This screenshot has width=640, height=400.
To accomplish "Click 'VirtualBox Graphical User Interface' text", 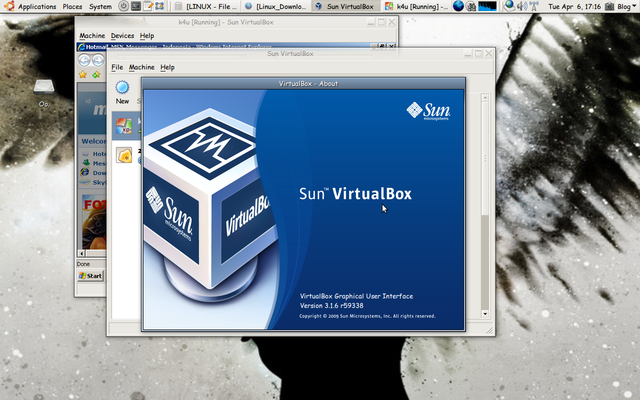I will click(x=356, y=296).
